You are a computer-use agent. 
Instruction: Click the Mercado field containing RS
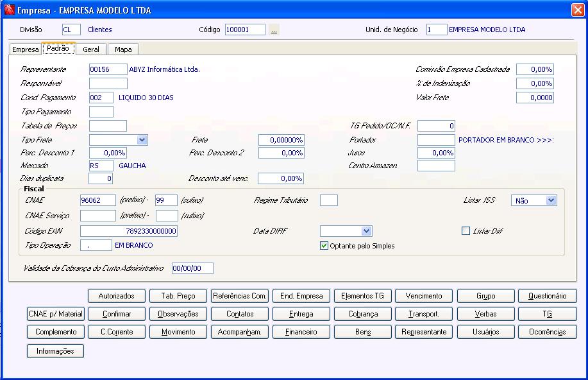click(x=101, y=166)
